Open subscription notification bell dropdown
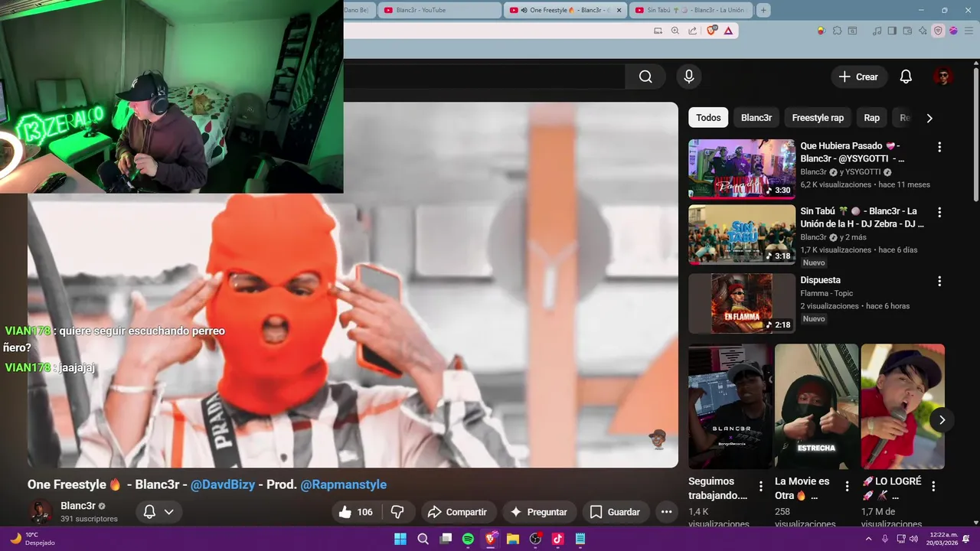Viewport: 980px width, 551px height. pyautogui.click(x=159, y=512)
